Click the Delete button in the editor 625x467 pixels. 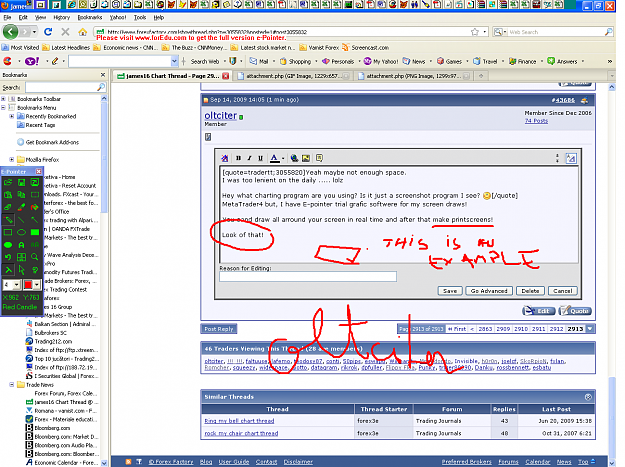click(530, 291)
